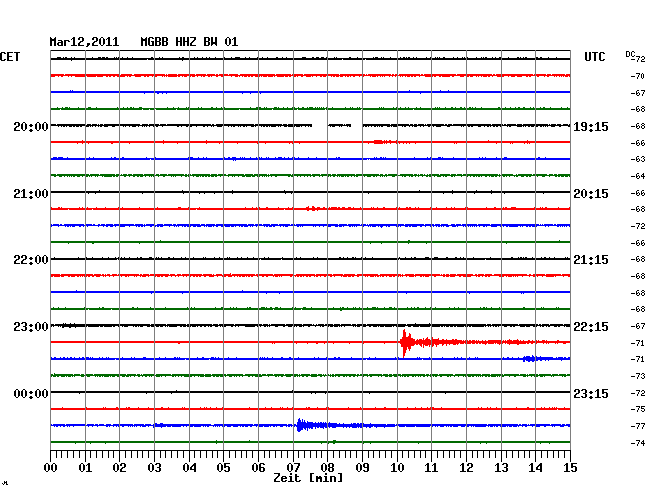
Task: Click minute label 13 on the time axis
Action: [501, 467]
